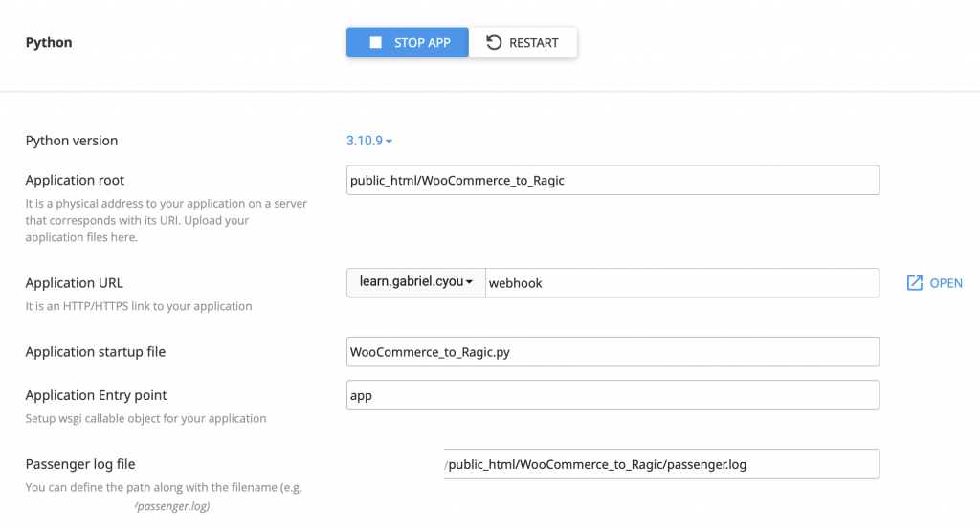The image size is (980, 528).
Task: Follow the OPEN application link text
Action: [946, 283]
